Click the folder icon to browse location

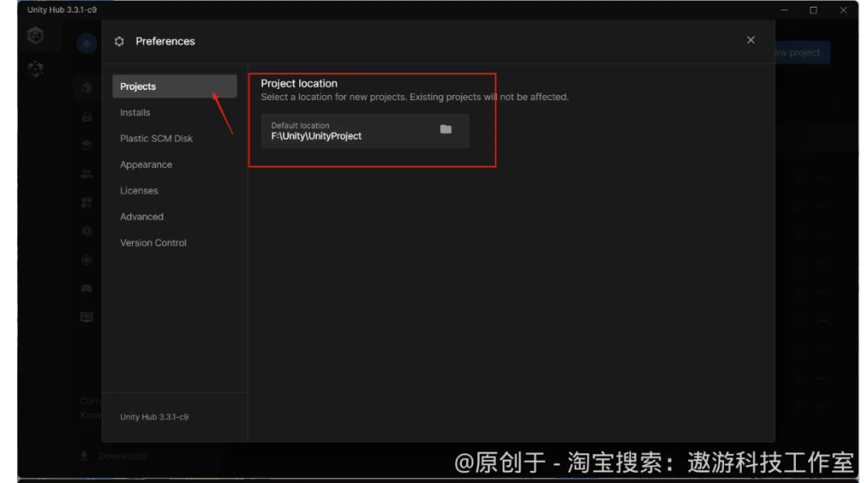tap(446, 129)
